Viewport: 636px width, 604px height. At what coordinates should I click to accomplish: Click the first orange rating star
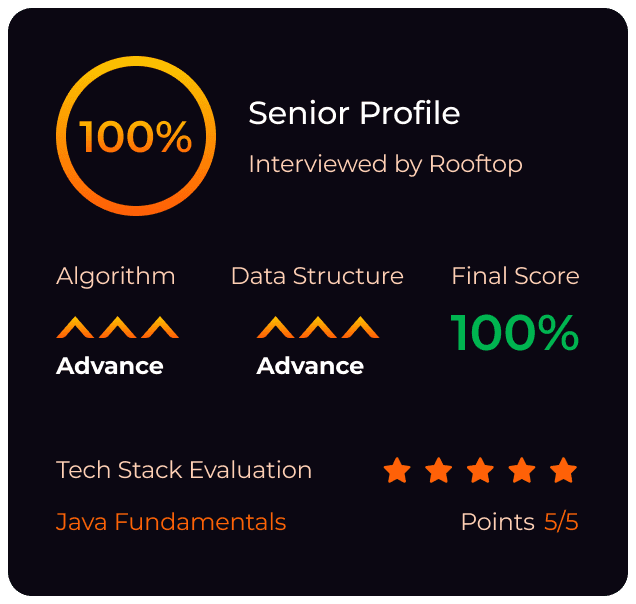coord(397,470)
